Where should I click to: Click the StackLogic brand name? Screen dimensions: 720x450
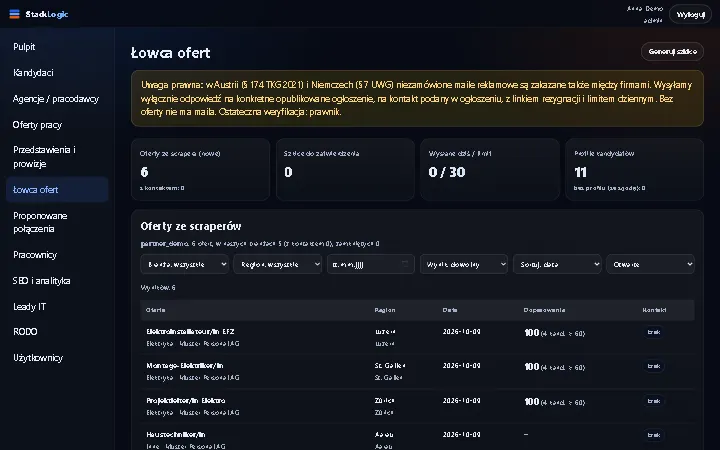pos(47,14)
